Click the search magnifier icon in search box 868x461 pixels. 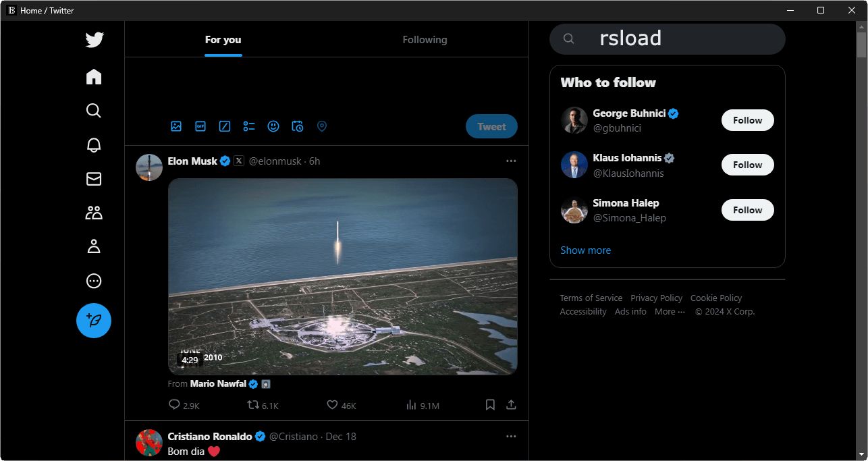[569, 39]
